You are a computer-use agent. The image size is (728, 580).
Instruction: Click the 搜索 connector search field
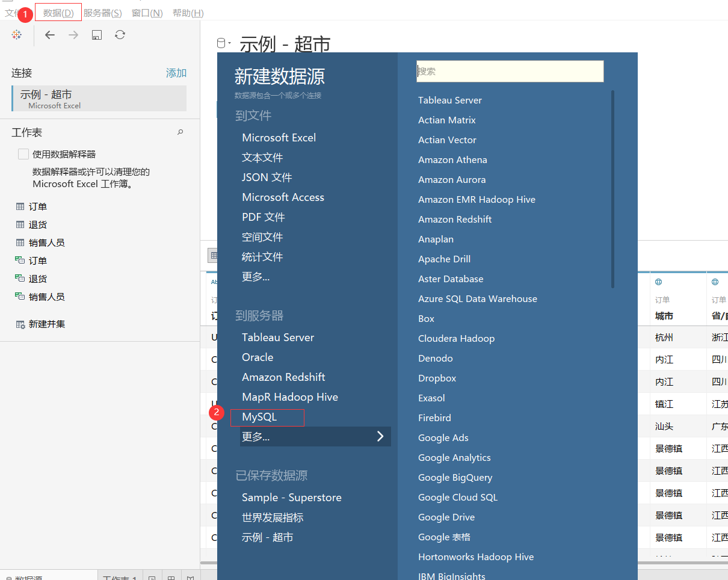510,71
